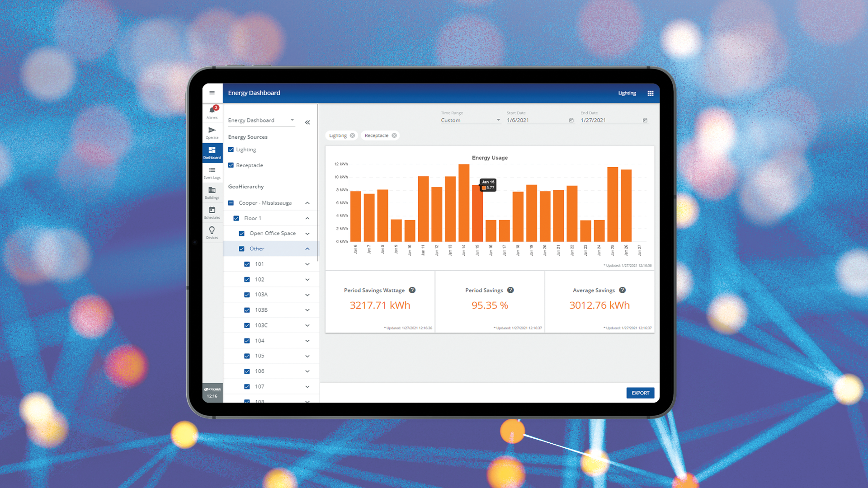Uncheck the Receptacle energy source checkbox
The image size is (868, 488).
tap(231, 165)
